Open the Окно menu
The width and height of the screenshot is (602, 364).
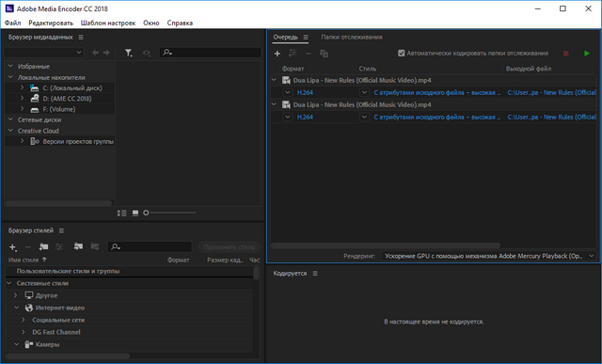tap(151, 23)
